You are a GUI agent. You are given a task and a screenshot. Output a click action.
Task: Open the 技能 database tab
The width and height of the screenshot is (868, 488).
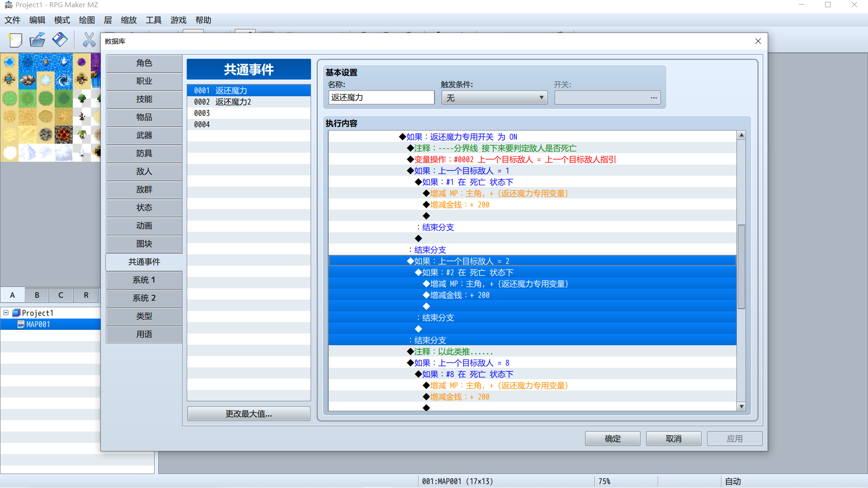pyautogui.click(x=144, y=99)
